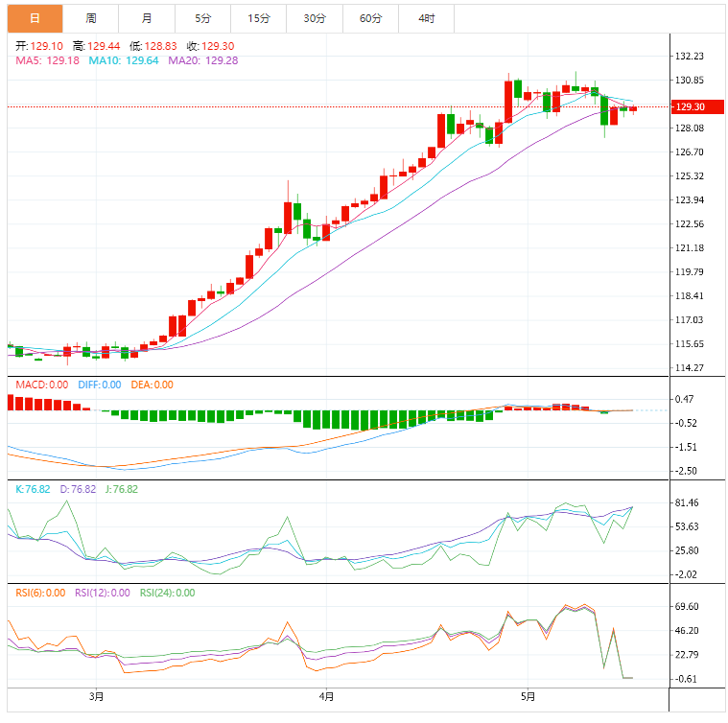Click the RSI(24):0.00 label
The height and width of the screenshot is (723, 728).
pos(167,593)
